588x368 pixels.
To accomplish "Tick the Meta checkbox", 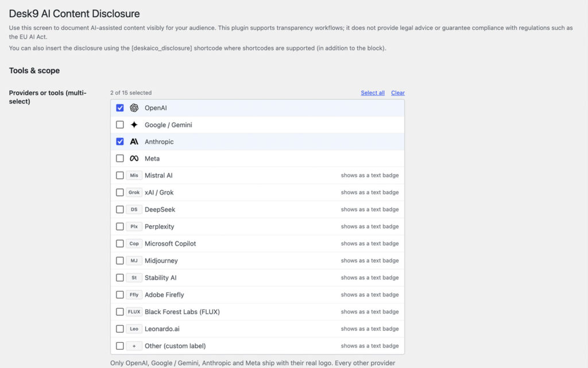I will [x=119, y=159].
